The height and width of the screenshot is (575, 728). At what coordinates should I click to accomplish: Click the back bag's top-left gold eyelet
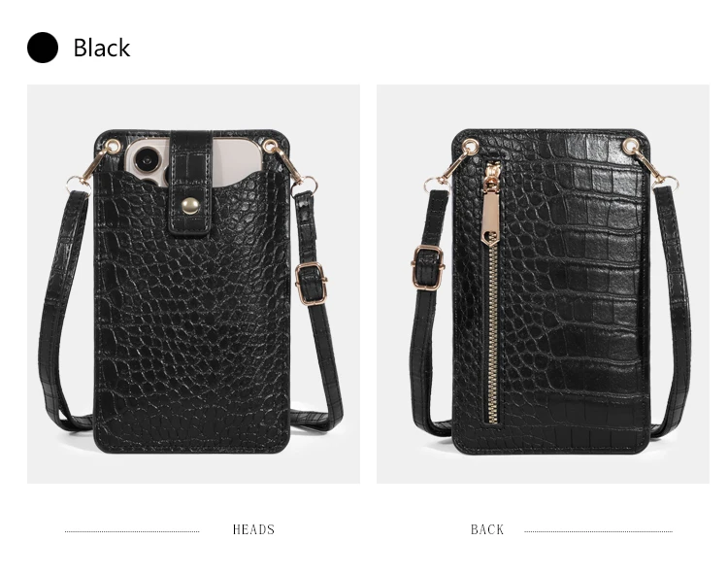pos(471,147)
